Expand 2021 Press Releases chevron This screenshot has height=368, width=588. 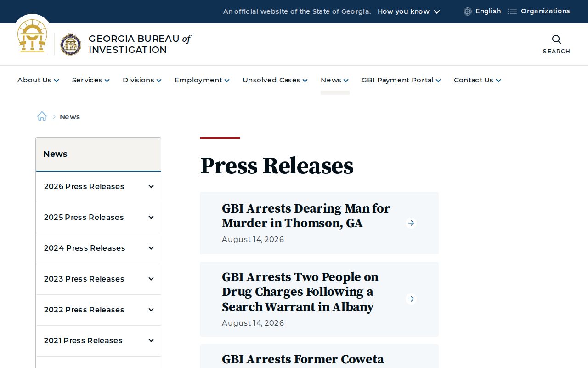[x=151, y=340]
